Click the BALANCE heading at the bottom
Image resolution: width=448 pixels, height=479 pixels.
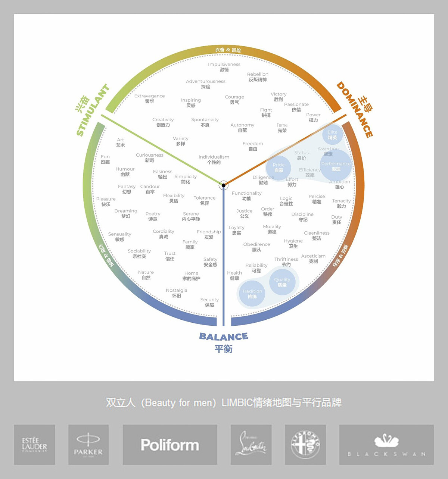[x=223, y=336]
